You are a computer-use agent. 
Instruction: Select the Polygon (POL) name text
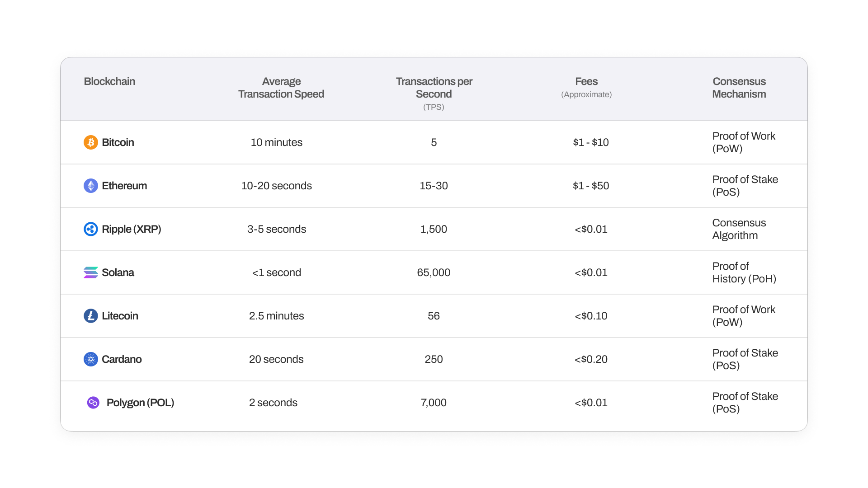140,403
